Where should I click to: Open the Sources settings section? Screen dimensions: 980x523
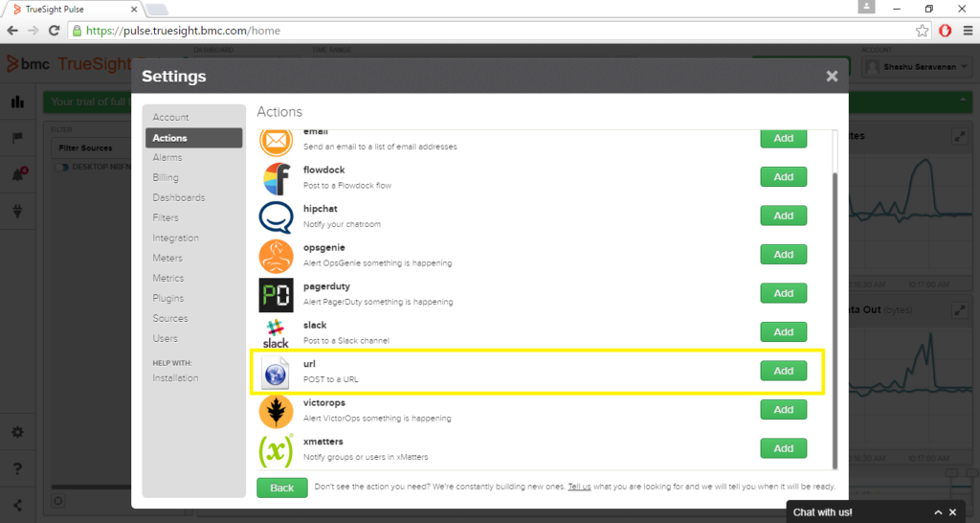(170, 318)
